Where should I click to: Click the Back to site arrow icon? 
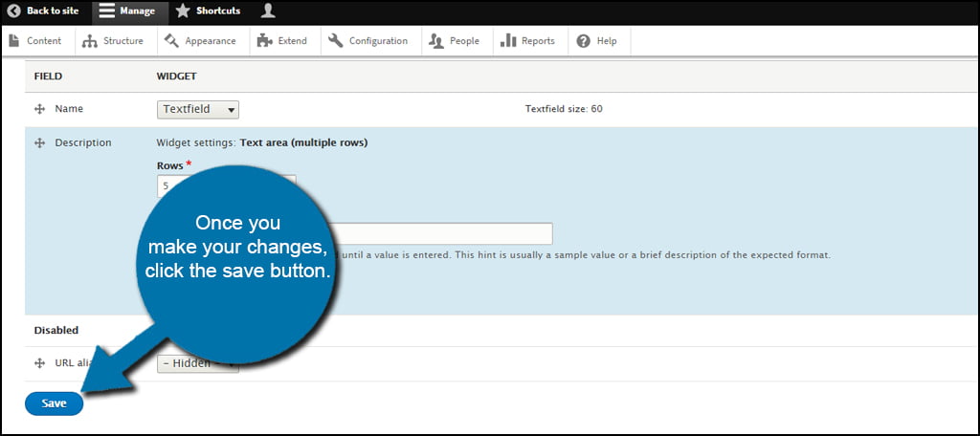coord(13,11)
